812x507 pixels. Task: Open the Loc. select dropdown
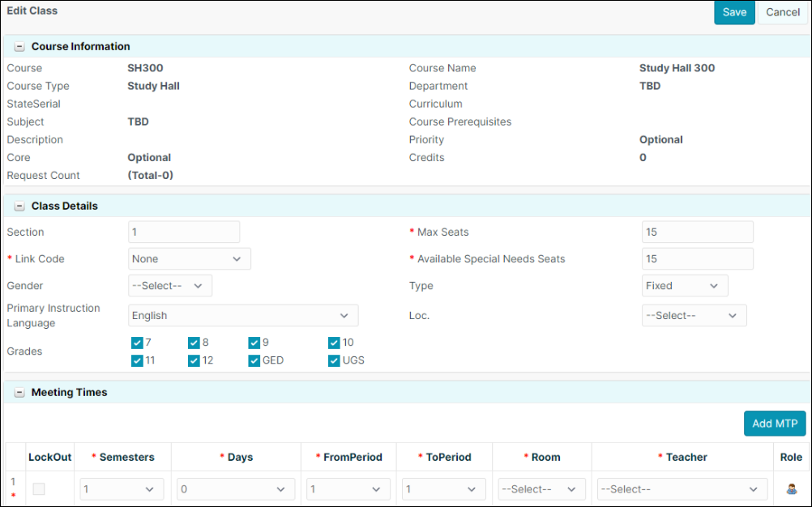click(694, 316)
